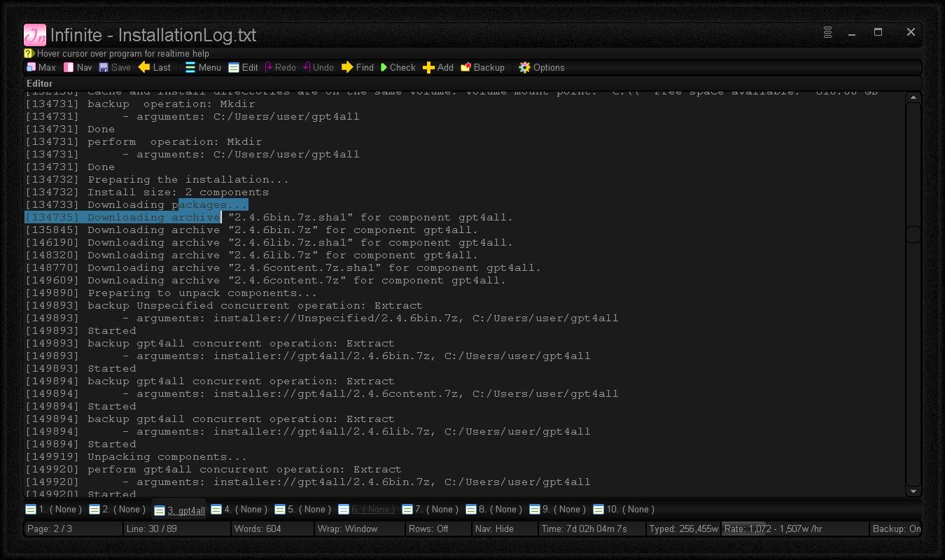Switch to document tab 5. ( None )
This screenshot has height=560, width=945.
click(x=302, y=510)
